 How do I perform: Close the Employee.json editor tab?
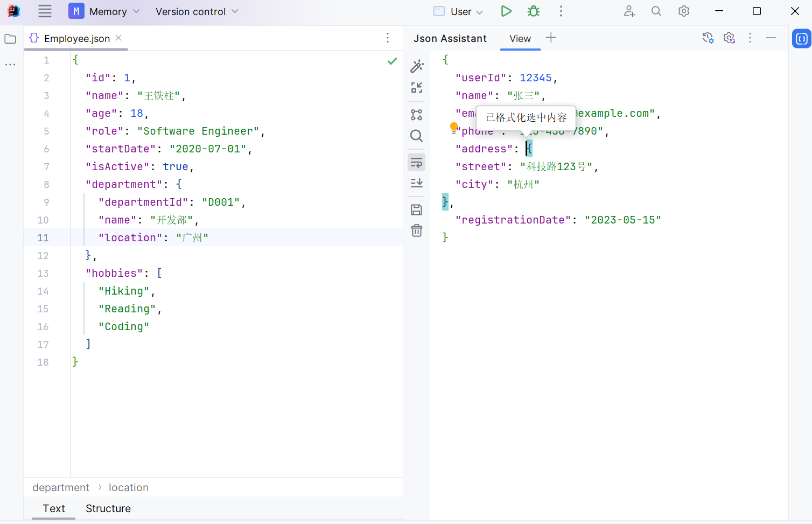click(x=118, y=38)
